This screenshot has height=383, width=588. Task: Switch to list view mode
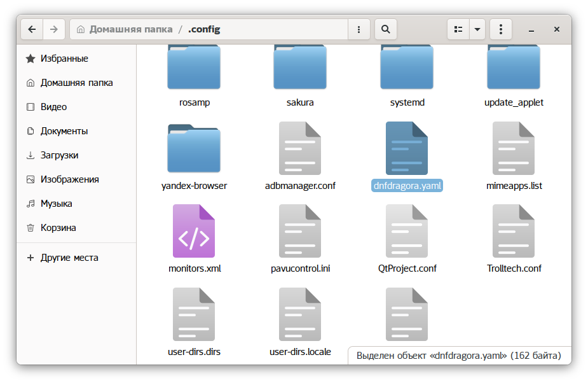click(x=458, y=29)
